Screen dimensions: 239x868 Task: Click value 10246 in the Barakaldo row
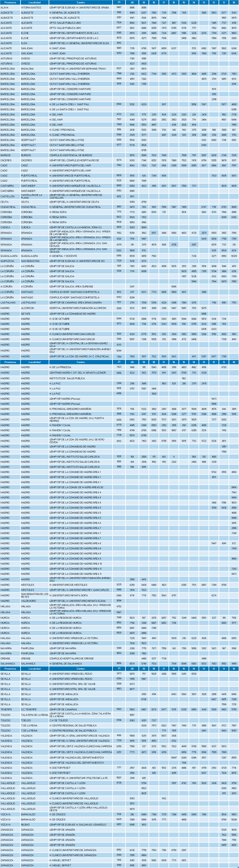(234, 819)
